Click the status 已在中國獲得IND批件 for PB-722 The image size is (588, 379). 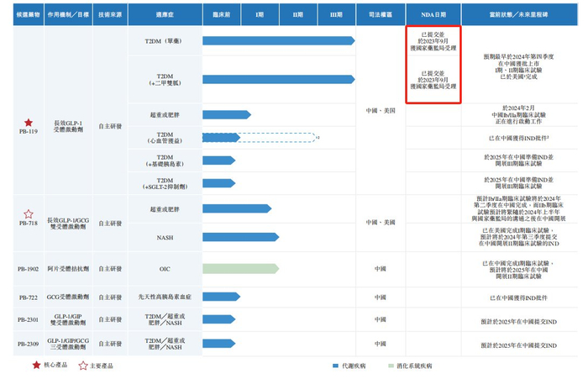coord(518,298)
